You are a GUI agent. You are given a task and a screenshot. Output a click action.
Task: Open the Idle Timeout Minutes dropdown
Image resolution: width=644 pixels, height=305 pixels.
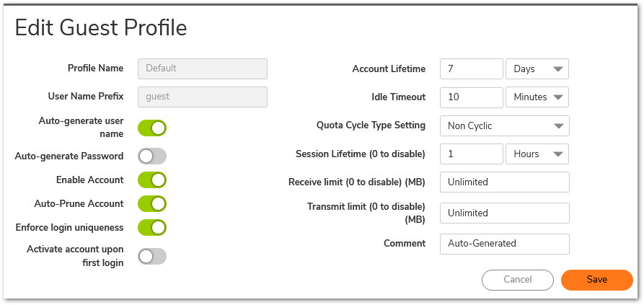pos(537,97)
